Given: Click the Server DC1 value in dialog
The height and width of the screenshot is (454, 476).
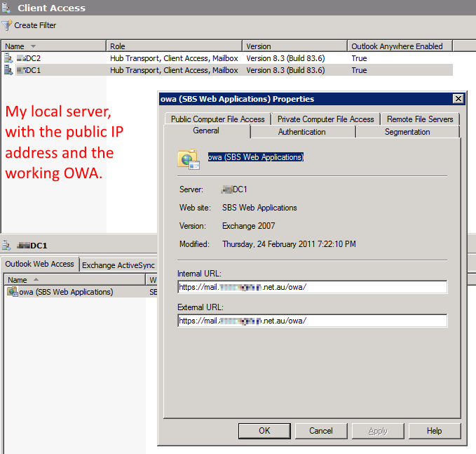Looking at the screenshot, I should [x=234, y=189].
